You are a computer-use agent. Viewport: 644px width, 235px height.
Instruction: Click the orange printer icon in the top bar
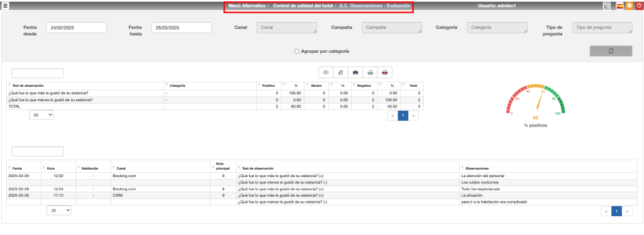point(629,6)
